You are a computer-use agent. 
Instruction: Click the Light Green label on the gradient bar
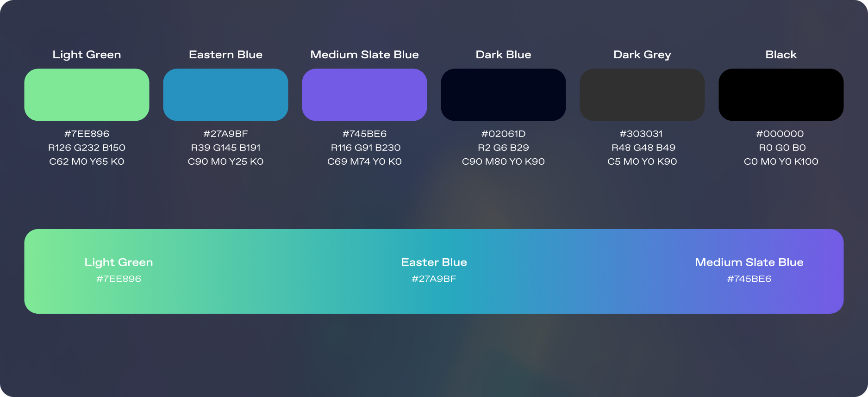pos(119,262)
